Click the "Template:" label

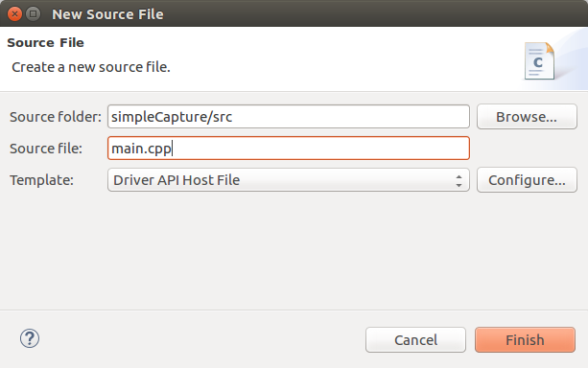pos(41,180)
